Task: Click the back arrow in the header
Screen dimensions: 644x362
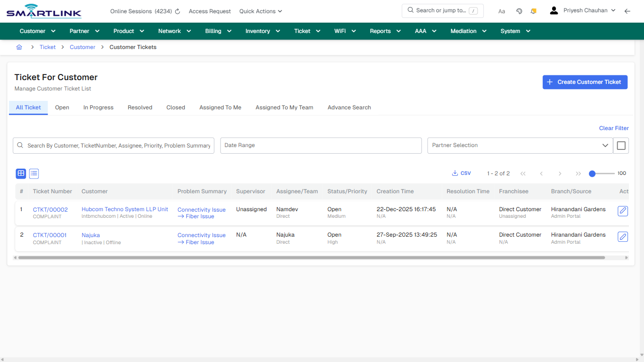Action: click(x=627, y=11)
